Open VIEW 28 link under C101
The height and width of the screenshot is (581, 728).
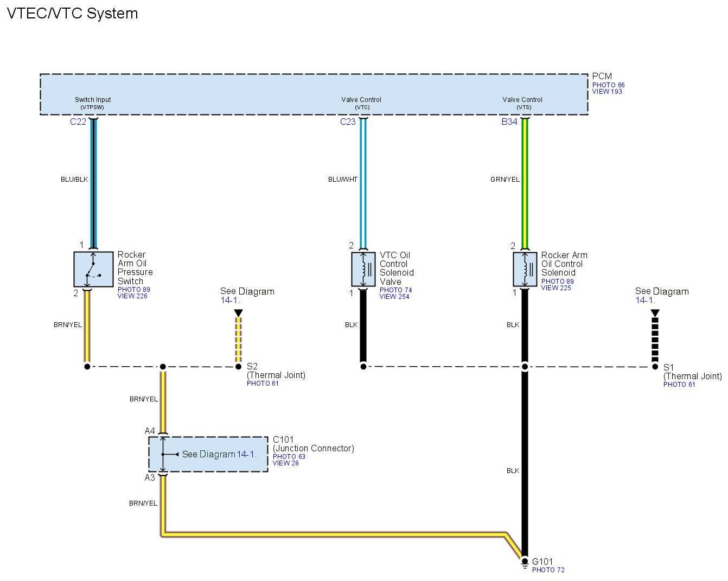[285, 463]
